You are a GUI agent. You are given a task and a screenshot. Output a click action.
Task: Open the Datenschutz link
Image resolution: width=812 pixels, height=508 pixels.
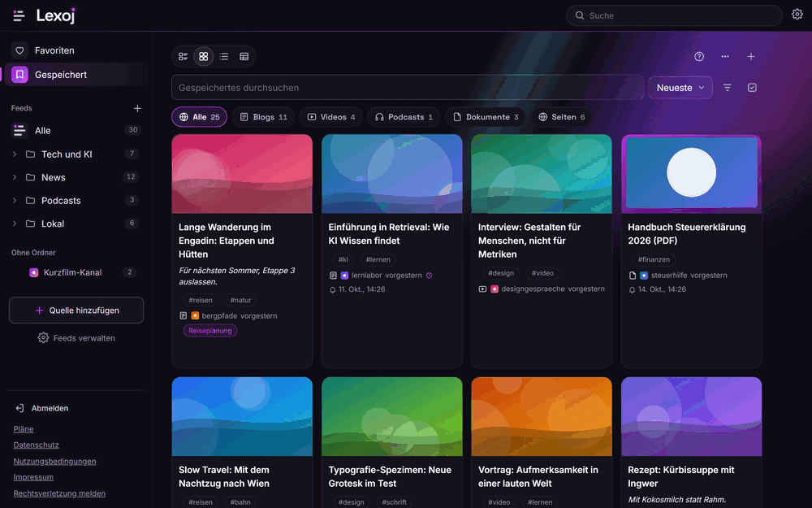click(x=37, y=445)
